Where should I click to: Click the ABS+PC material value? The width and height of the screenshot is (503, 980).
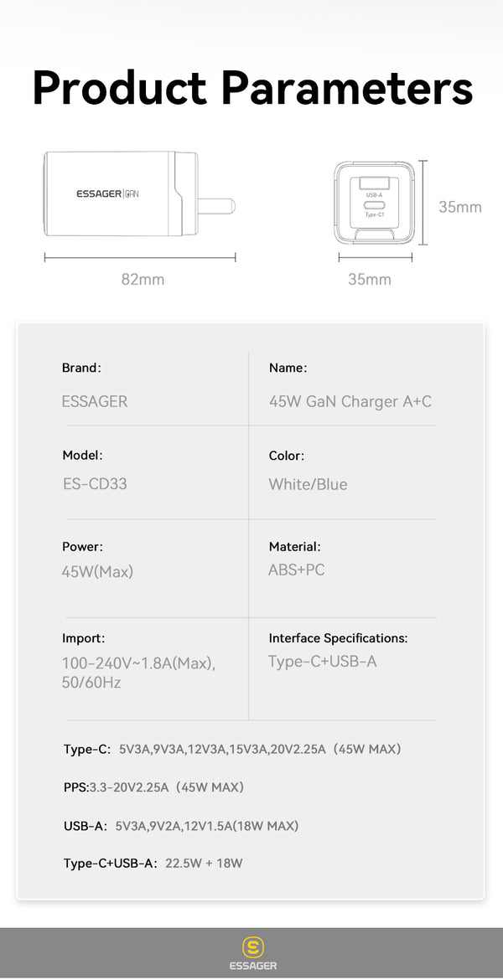tap(297, 570)
